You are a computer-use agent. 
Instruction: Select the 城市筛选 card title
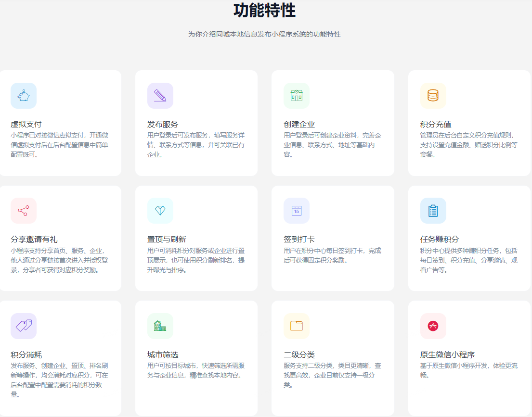163,355
